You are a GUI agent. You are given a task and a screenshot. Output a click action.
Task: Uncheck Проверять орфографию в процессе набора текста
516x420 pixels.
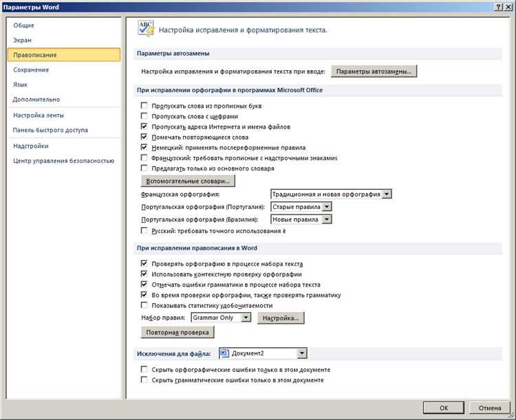144,263
